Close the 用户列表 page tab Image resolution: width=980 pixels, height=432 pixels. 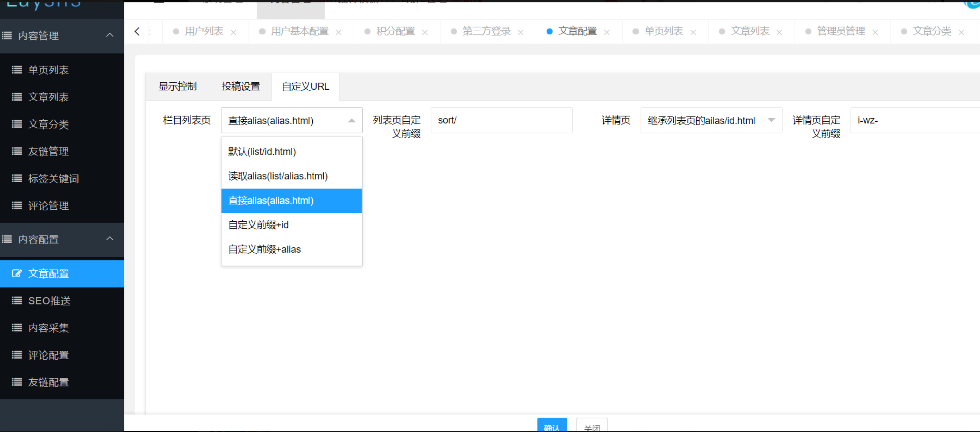233,32
